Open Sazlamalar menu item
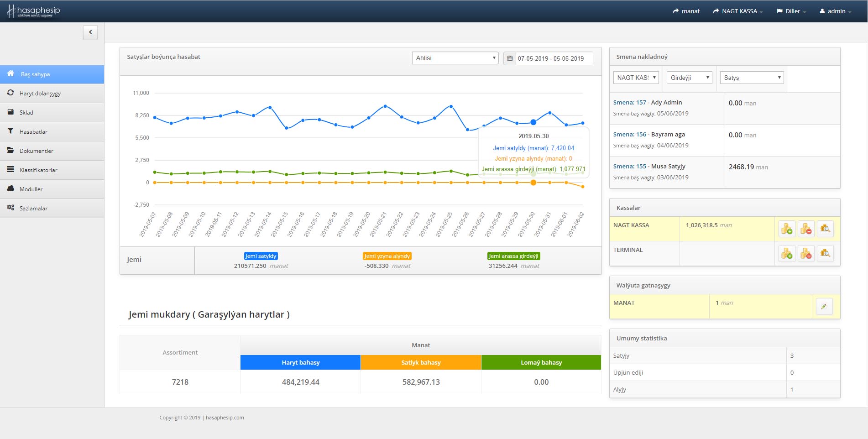The width and height of the screenshot is (868, 439). (x=52, y=208)
